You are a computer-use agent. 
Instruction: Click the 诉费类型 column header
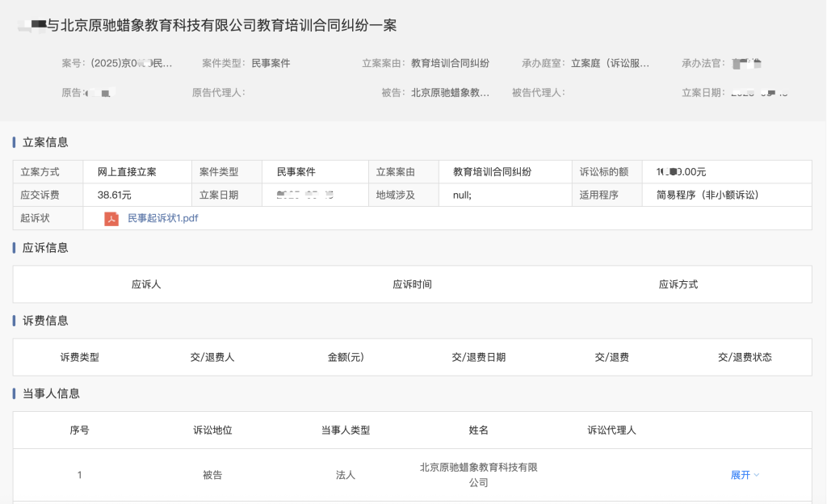pyautogui.click(x=80, y=358)
